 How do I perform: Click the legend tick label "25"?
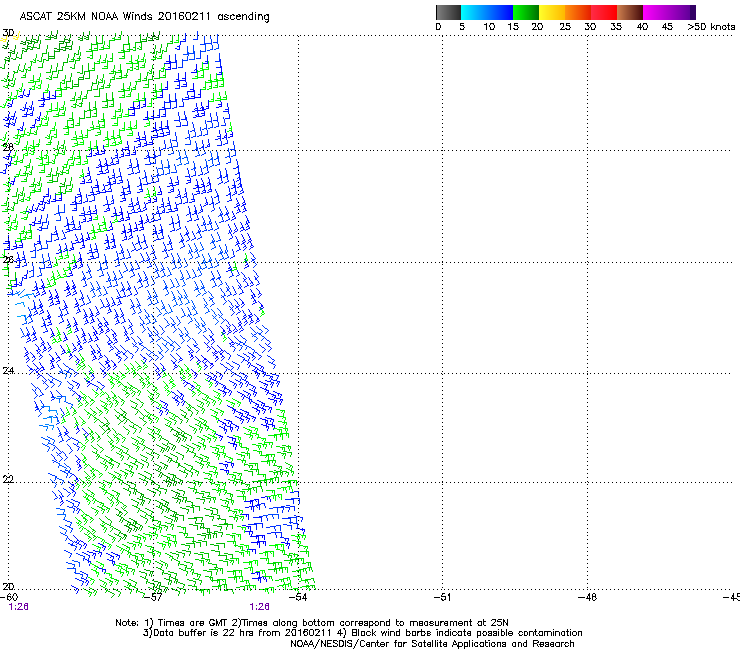point(565,27)
